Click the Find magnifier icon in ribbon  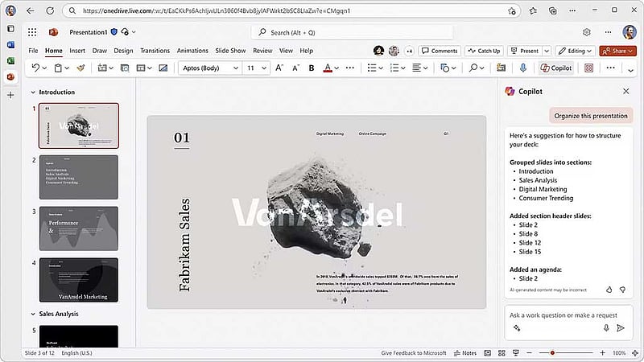click(x=473, y=68)
